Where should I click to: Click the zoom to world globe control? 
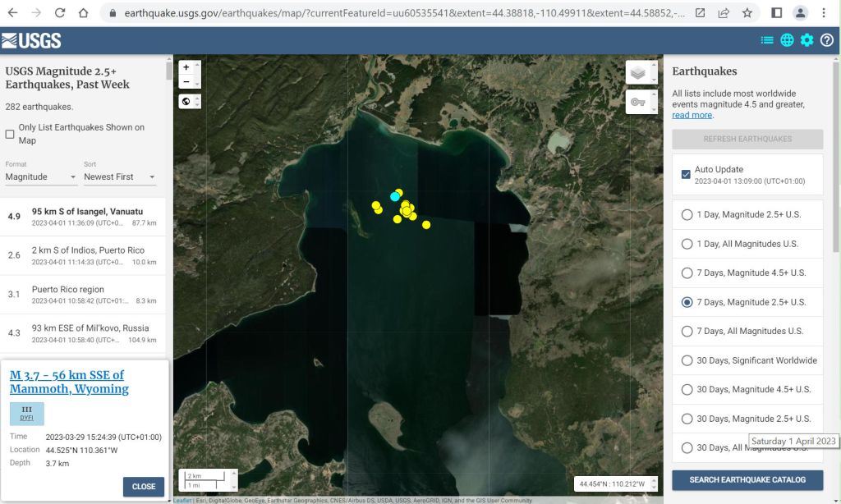tap(186, 102)
